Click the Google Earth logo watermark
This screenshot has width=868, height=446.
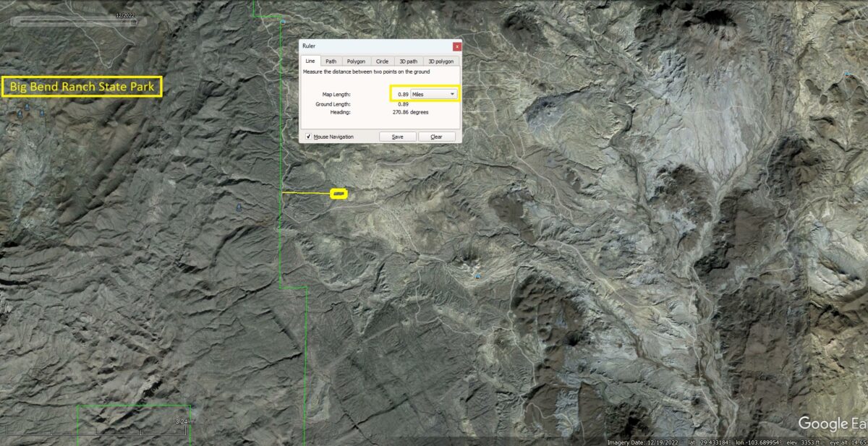[832, 424]
